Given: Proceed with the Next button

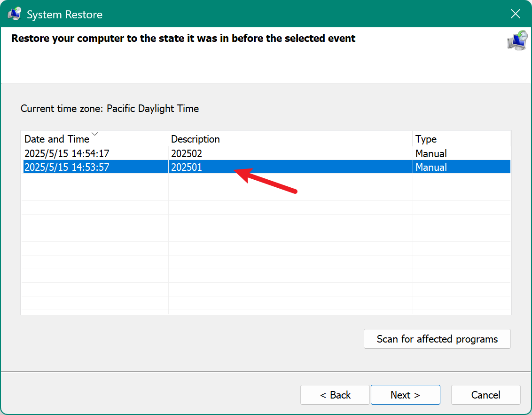Looking at the screenshot, I should click(x=405, y=395).
